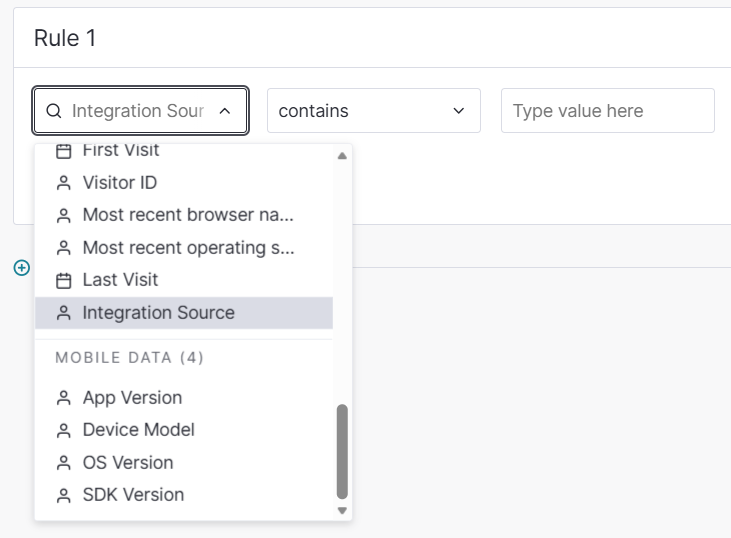Click the person icon beside SDK Version
Viewport: 731px width, 538px height.
63,495
